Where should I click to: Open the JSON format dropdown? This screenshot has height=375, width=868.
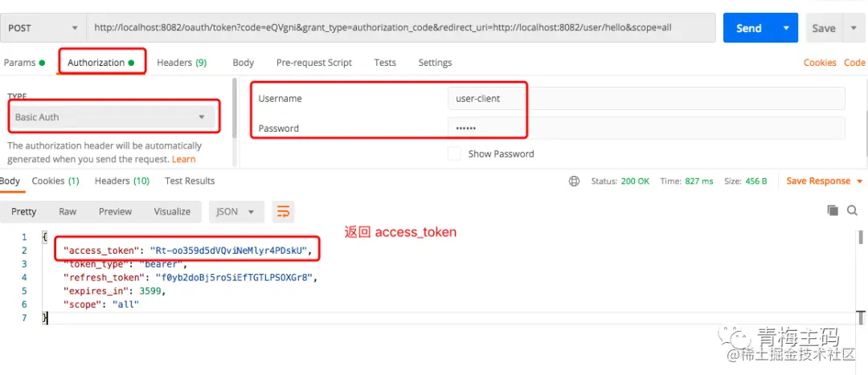pyautogui.click(x=236, y=211)
